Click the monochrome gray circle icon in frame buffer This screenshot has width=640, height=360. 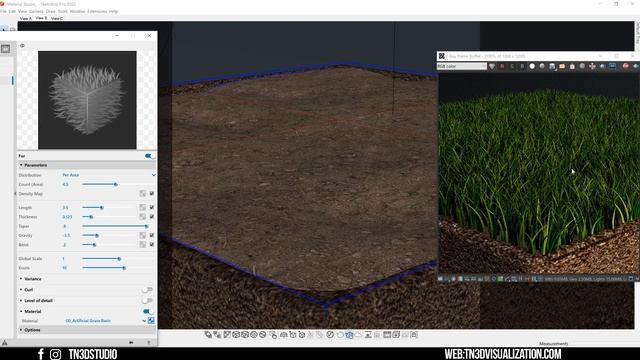pyautogui.click(x=542, y=66)
